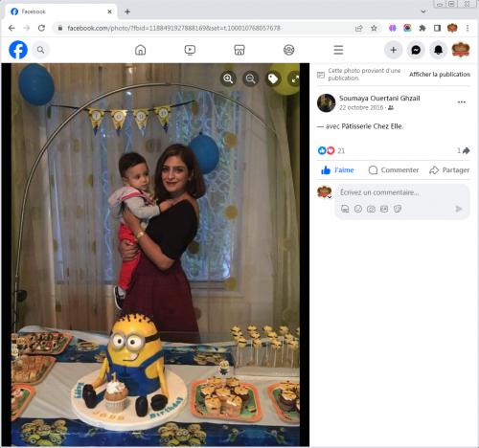Add a GIF to the comment
Image resolution: width=479 pixels, height=448 pixels.
coord(384,209)
